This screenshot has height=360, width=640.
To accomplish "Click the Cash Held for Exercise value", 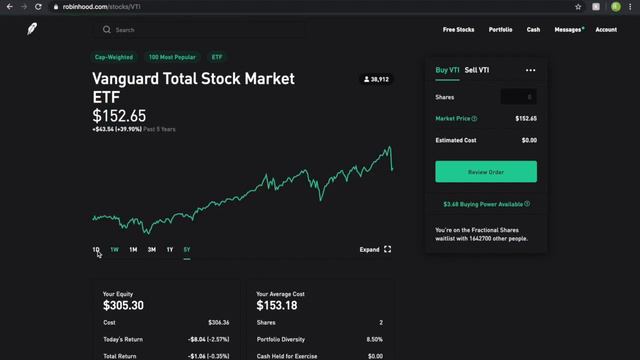I will click(375, 356).
